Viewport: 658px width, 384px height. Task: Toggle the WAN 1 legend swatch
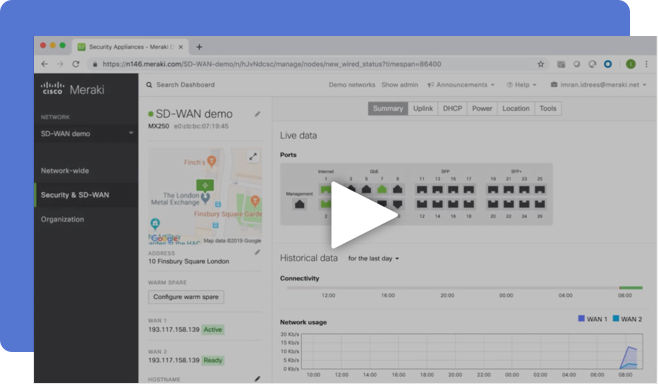581,319
